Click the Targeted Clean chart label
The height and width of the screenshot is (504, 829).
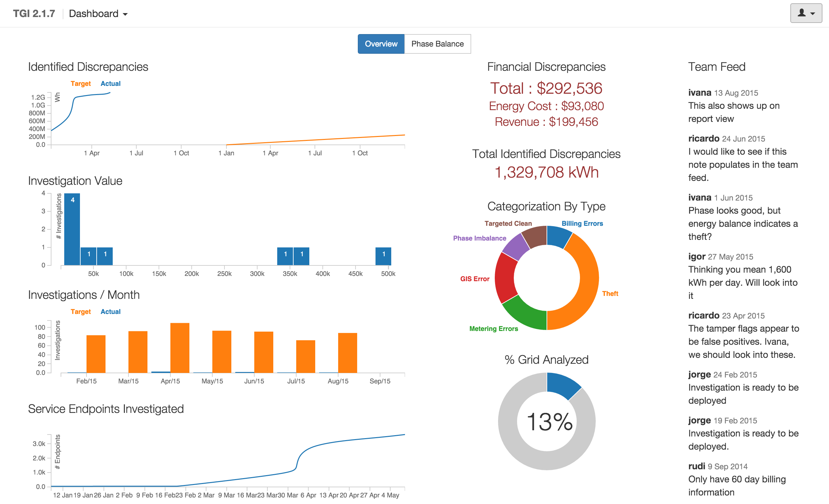click(508, 223)
